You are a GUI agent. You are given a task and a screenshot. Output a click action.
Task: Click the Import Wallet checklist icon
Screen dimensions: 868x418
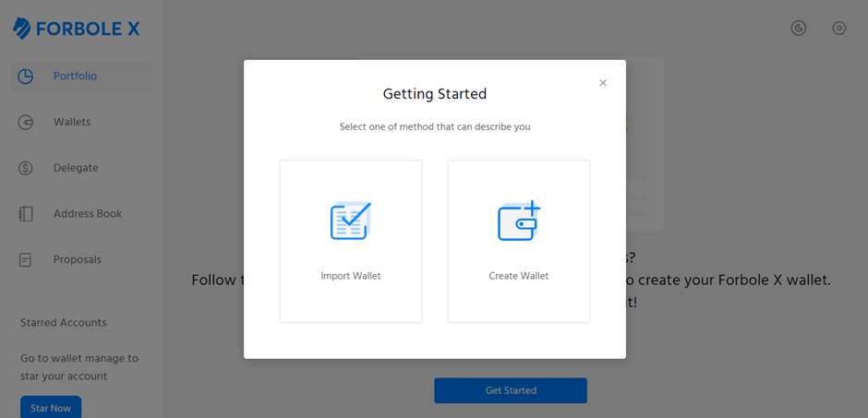350,221
